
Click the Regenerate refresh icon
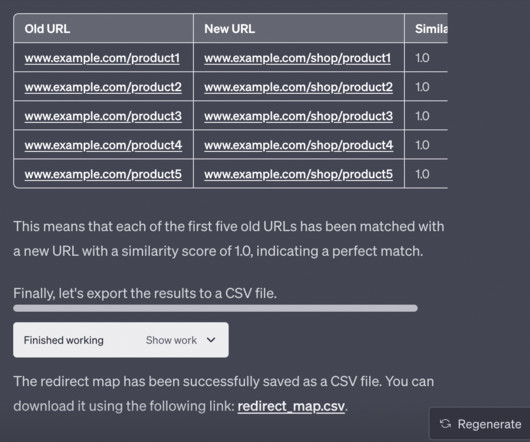(445, 424)
